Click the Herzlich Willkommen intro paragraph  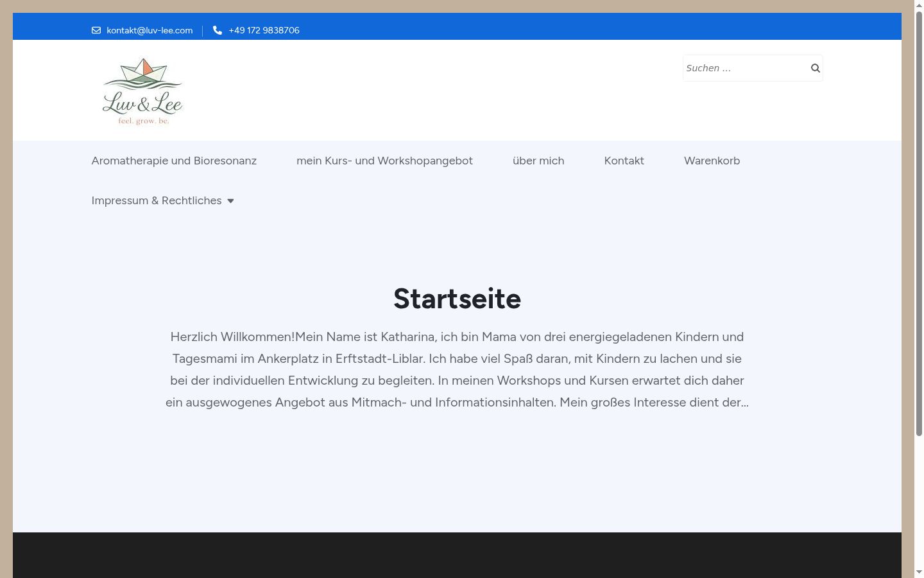(457, 369)
